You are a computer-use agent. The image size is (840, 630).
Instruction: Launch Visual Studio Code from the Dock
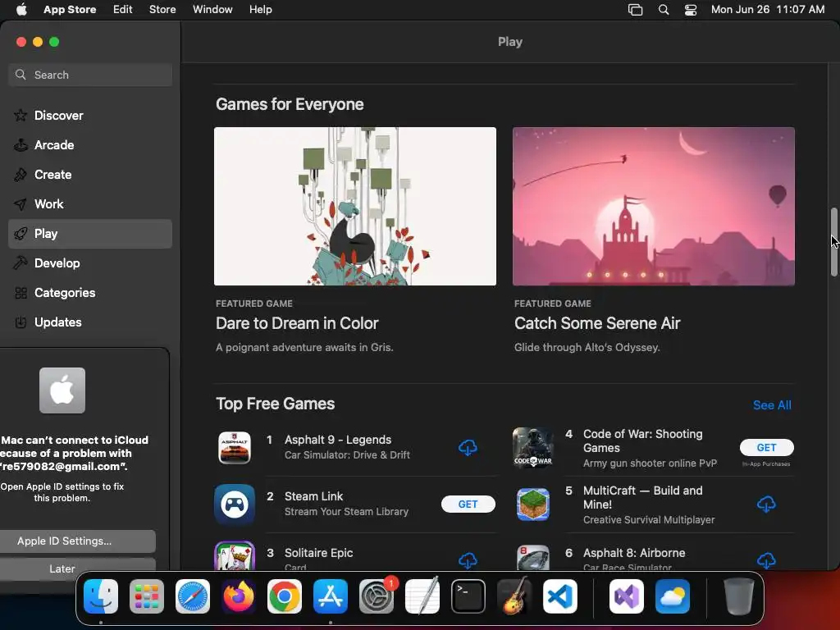[559, 596]
